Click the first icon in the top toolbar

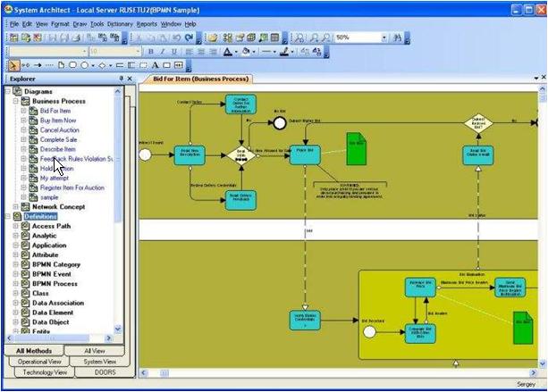point(14,38)
